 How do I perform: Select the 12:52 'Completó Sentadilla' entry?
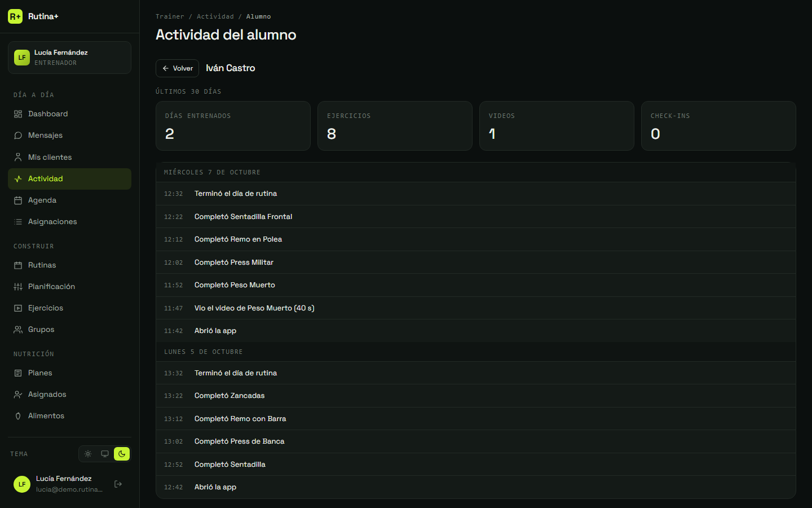[x=476, y=465]
